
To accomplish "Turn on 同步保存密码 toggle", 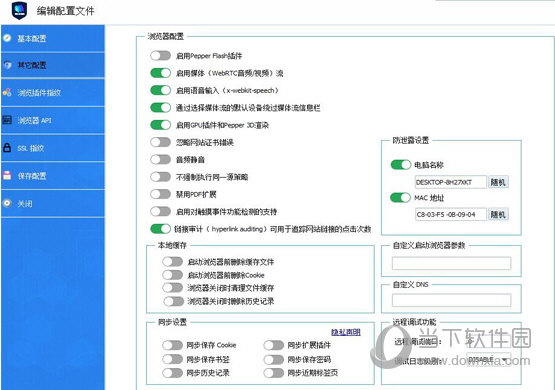I will tap(274, 360).
